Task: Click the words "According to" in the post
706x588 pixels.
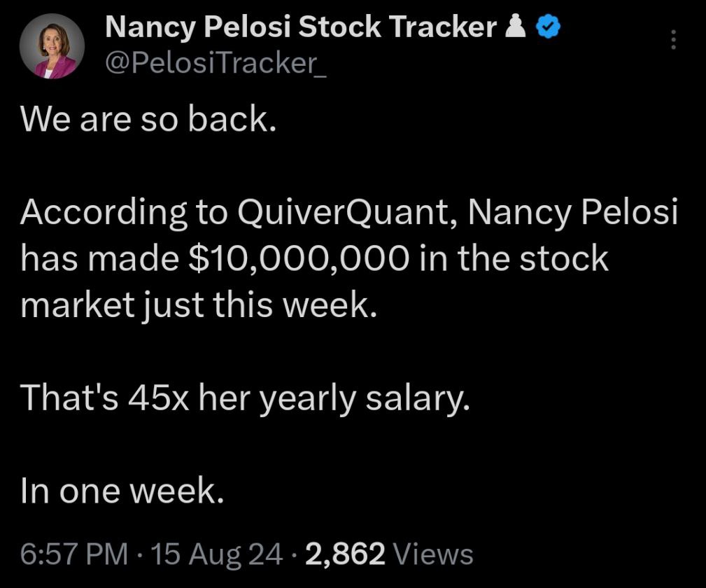Action: tap(124, 212)
